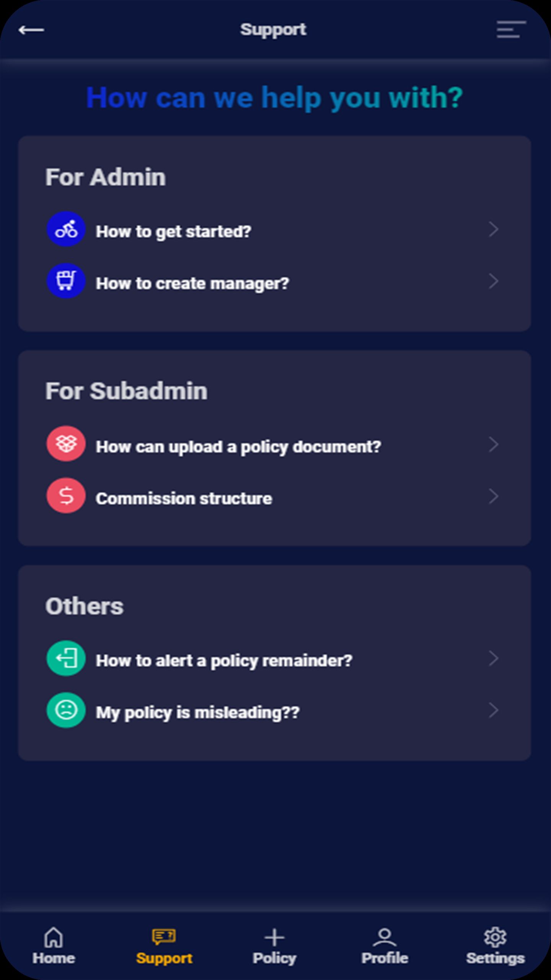Select the highlighted Support tab
This screenshot has height=980, width=551.
pos(164,946)
